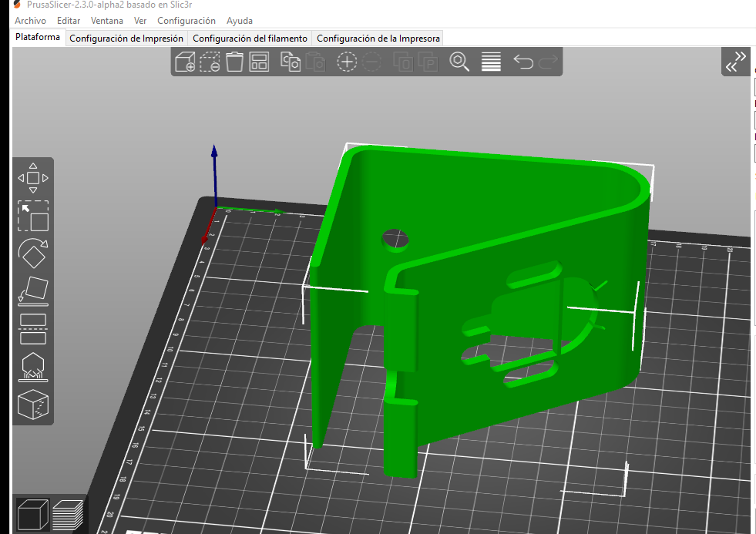This screenshot has width=756, height=534.
Task: Select the Rotate gizmo tool
Action: point(33,254)
